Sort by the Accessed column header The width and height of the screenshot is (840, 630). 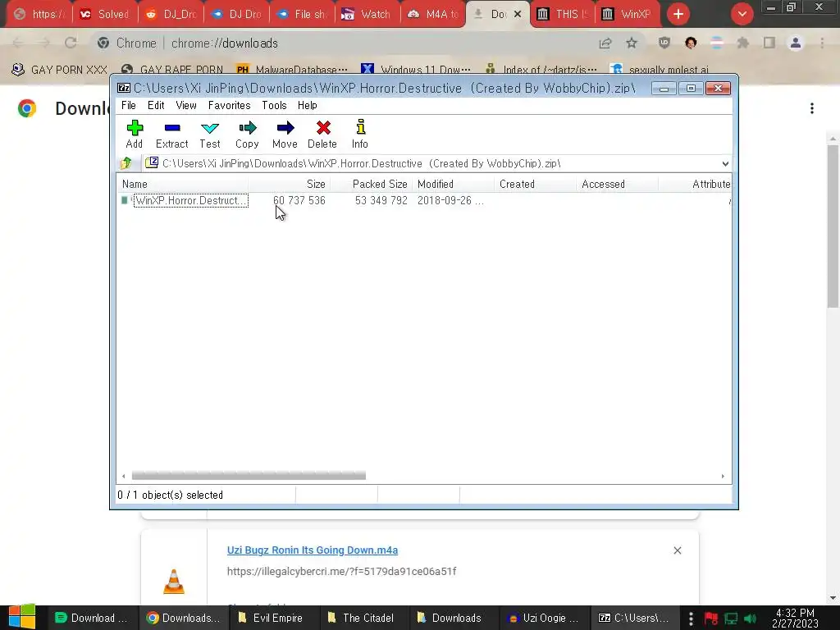pos(617,185)
